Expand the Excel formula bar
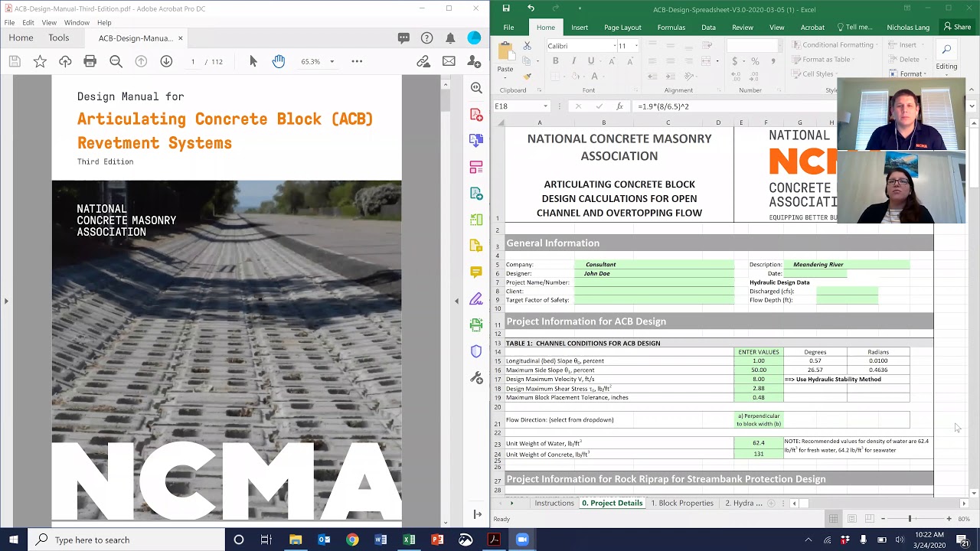 coord(972,106)
